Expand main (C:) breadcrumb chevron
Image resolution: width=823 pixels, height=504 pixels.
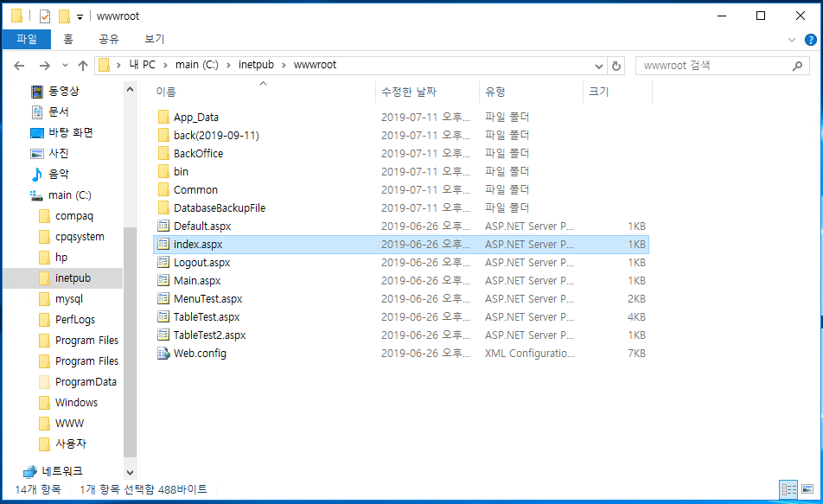click(228, 65)
